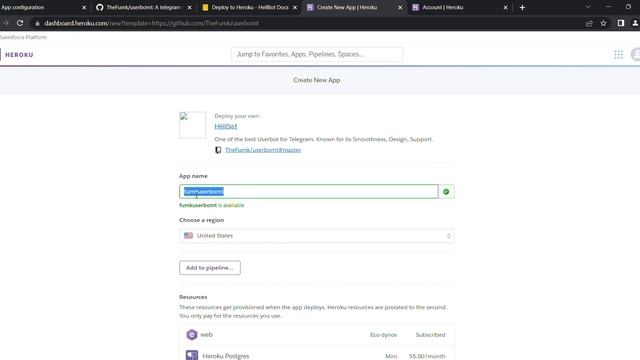
Task: Open the Heroku account avatar menu
Action: (636, 54)
